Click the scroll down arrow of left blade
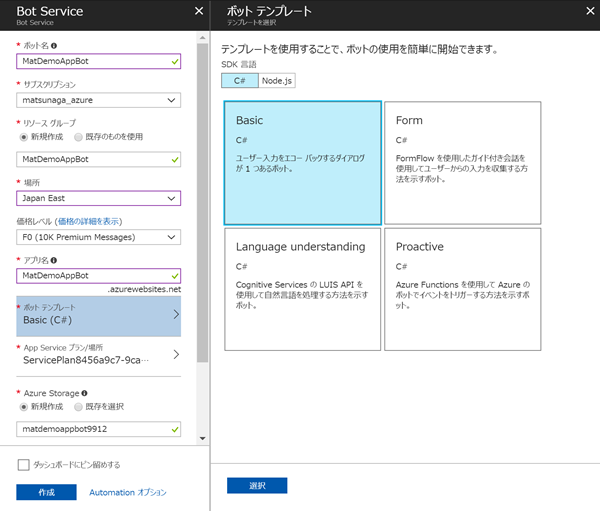600x511 pixels. coord(203,439)
